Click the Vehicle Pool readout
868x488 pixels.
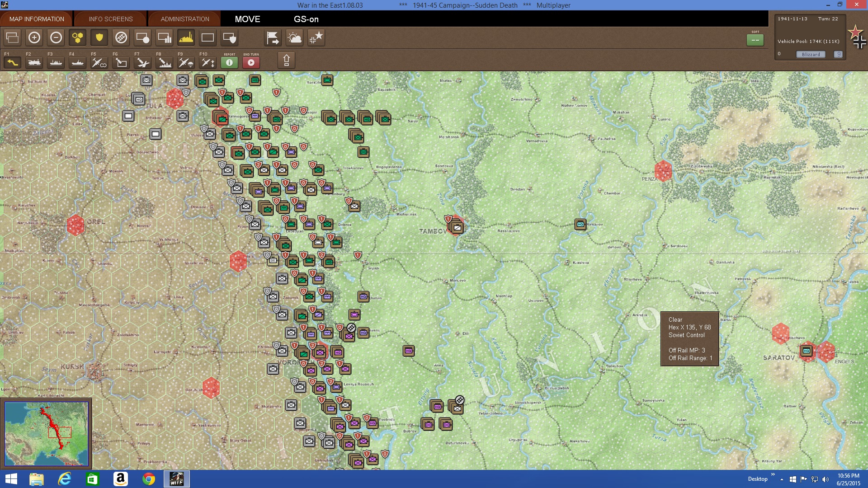pos(808,41)
